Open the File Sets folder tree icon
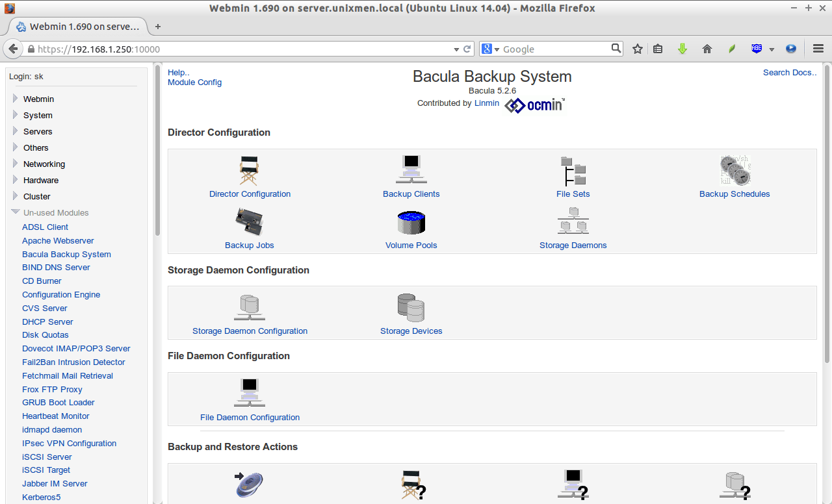 (x=573, y=171)
